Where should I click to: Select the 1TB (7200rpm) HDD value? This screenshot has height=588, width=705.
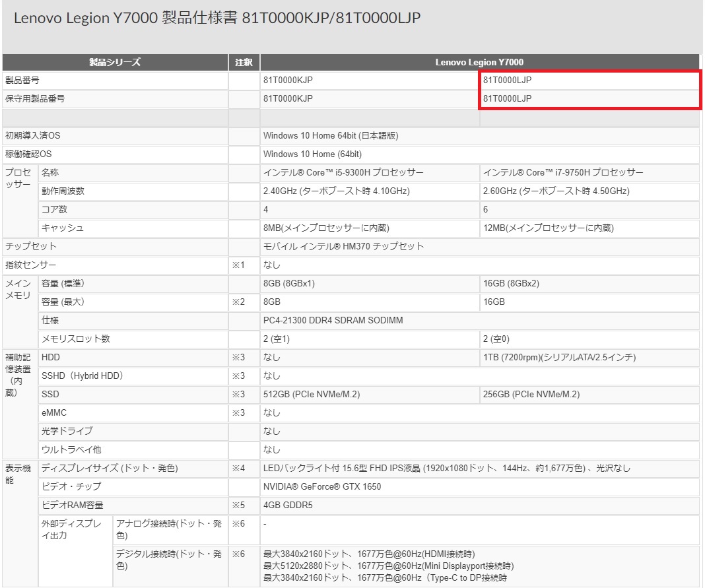pyautogui.click(x=559, y=358)
